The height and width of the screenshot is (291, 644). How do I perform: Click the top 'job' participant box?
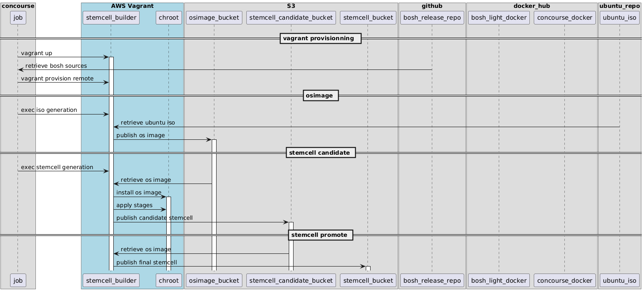coord(18,17)
